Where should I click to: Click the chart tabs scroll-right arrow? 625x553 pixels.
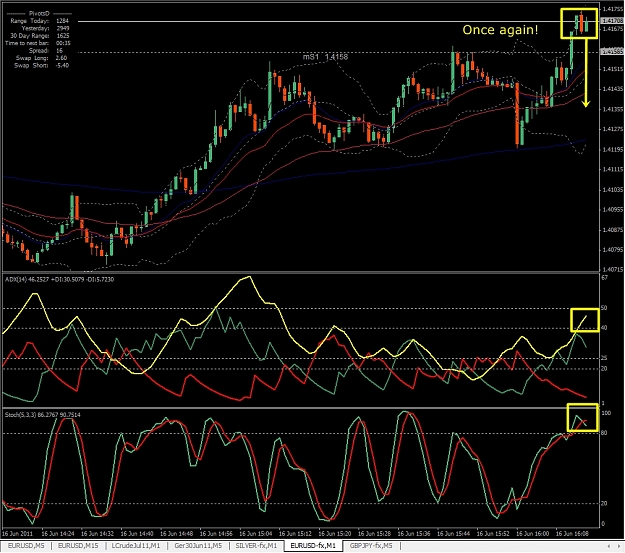click(619, 546)
